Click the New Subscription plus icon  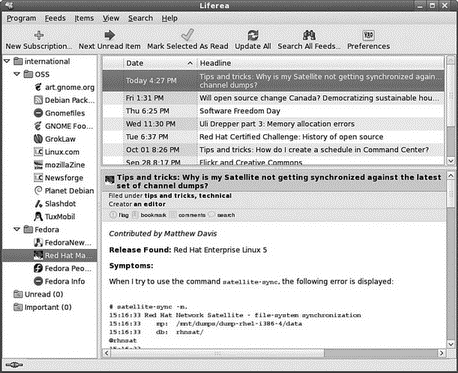click(x=39, y=35)
